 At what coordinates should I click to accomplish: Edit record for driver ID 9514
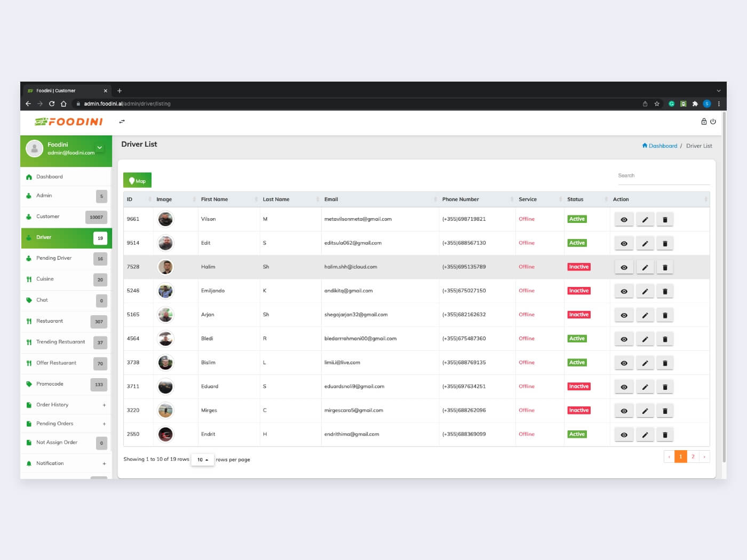tap(645, 243)
